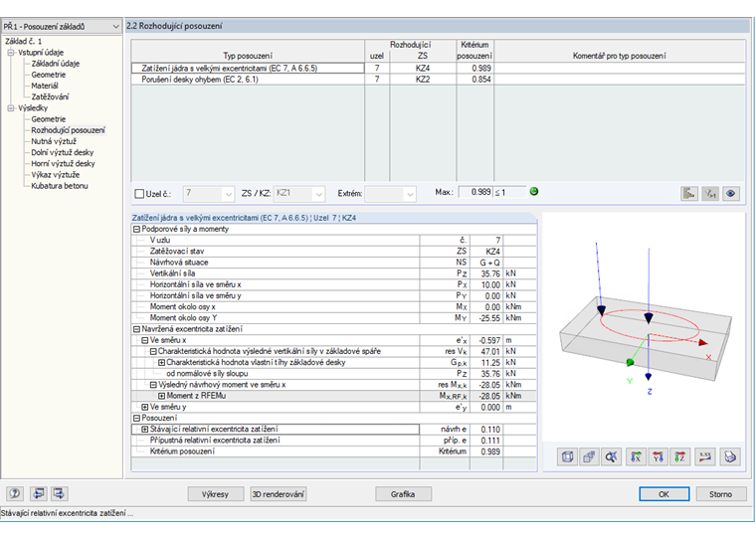Click the red-dotted icon above the table

(x=689, y=193)
